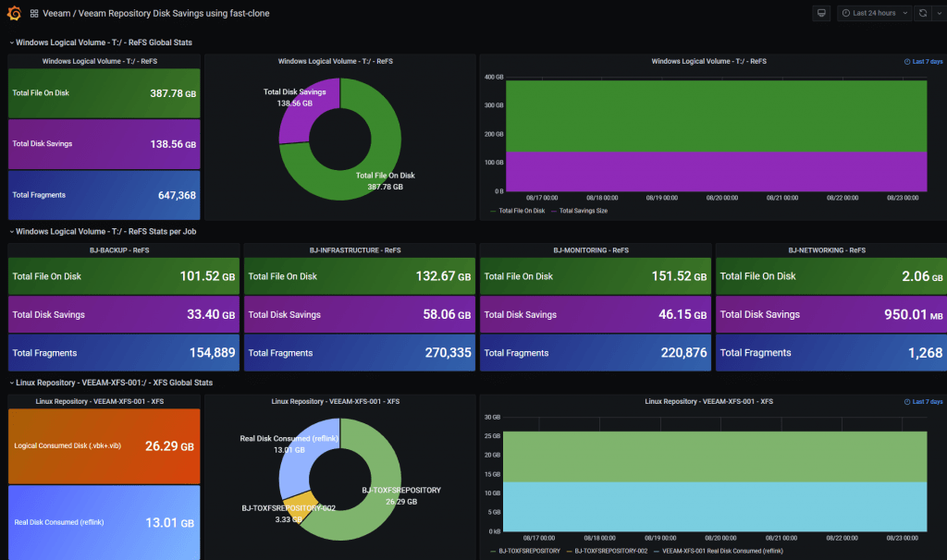
Task: Toggle BJ-TOXFSREPOSITORY-002 legend series
Action: pyautogui.click(x=607, y=551)
